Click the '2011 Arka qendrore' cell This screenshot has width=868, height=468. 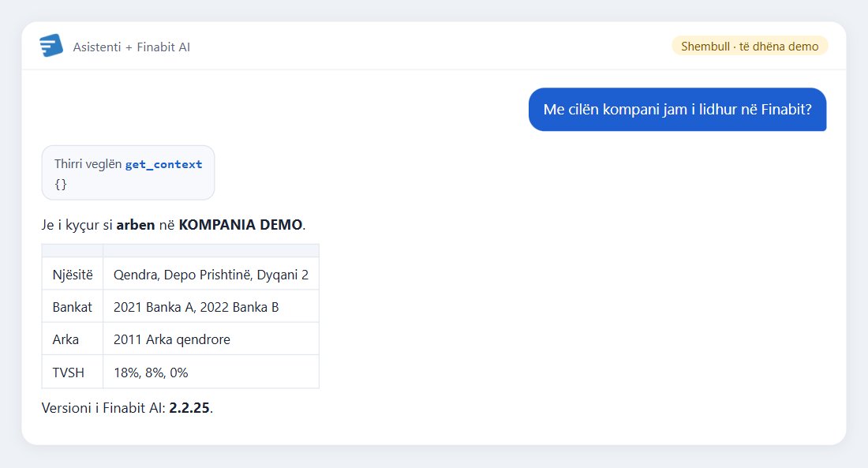(211, 339)
